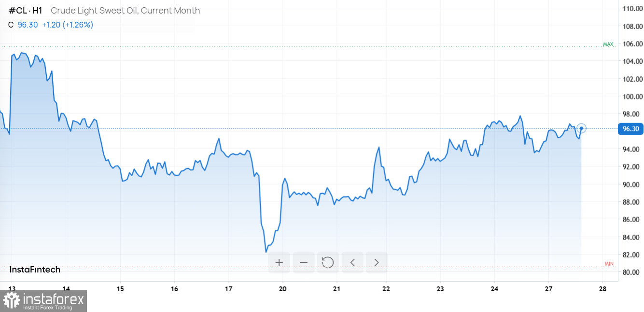Click the blue 96.30 price tag on the scale

coord(630,128)
